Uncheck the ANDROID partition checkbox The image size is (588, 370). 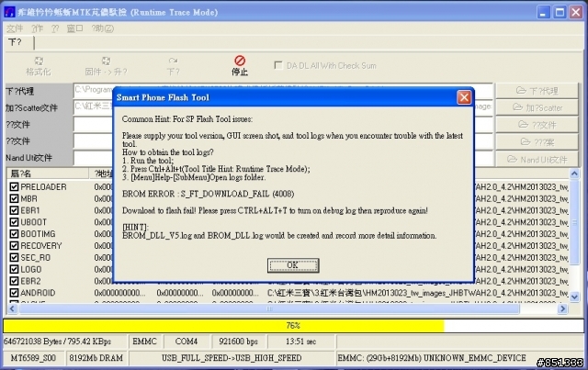coord(14,293)
